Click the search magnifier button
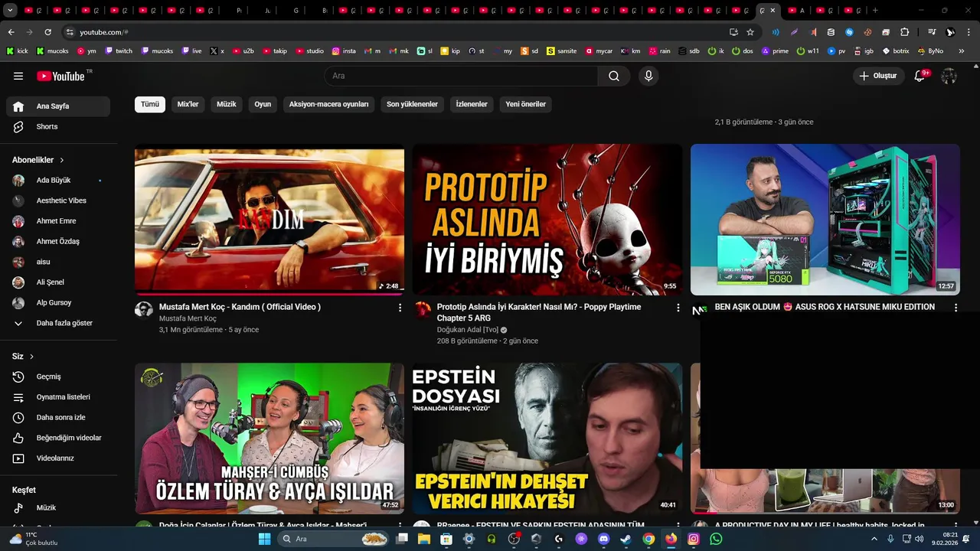This screenshot has height=551, width=980. coord(614,76)
